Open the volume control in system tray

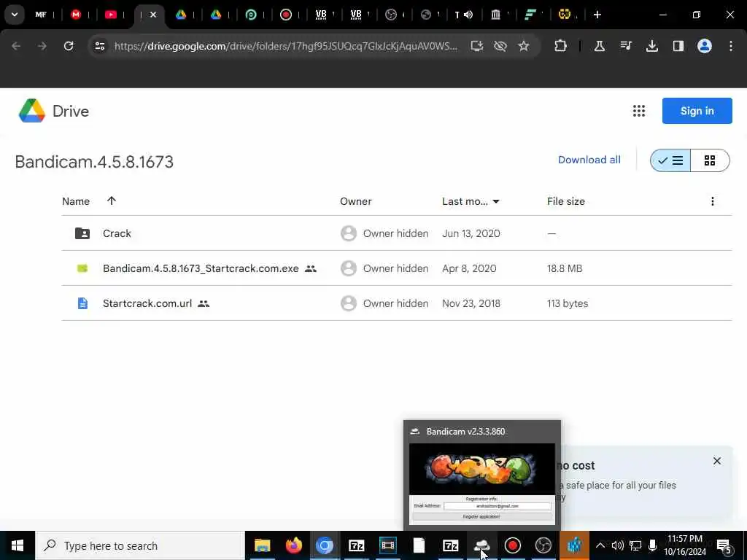617,545
